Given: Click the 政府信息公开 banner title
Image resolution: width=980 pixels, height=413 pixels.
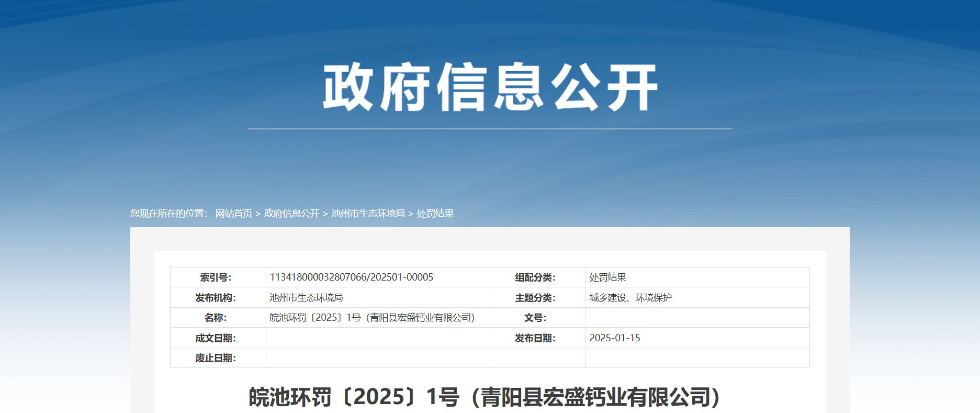Looking at the screenshot, I should (x=490, y=87).
